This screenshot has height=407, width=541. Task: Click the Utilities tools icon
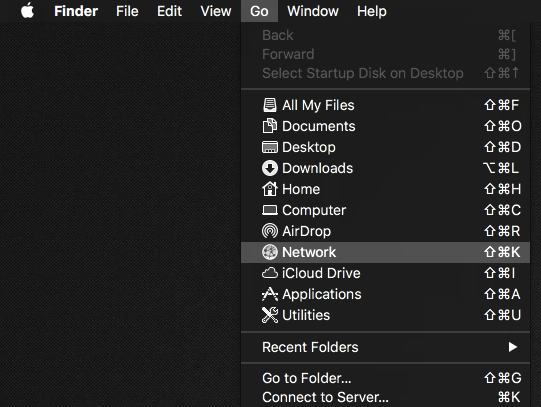click(269, 315)
